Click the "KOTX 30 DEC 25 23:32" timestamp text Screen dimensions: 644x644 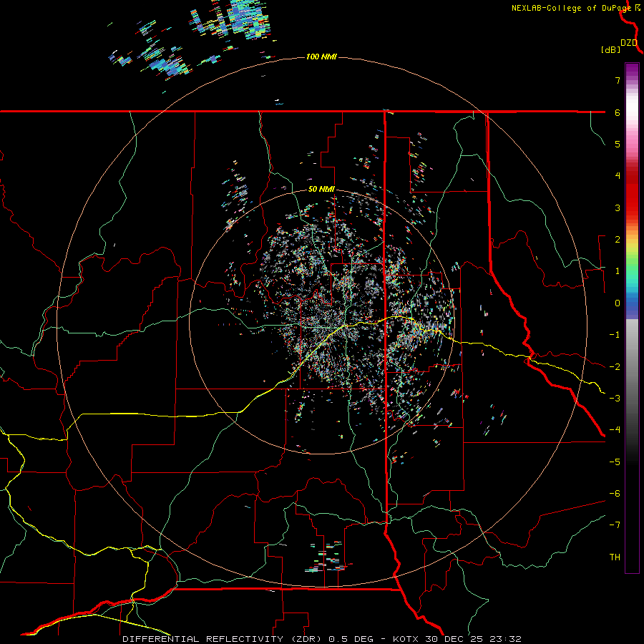(x=457, y=639)
